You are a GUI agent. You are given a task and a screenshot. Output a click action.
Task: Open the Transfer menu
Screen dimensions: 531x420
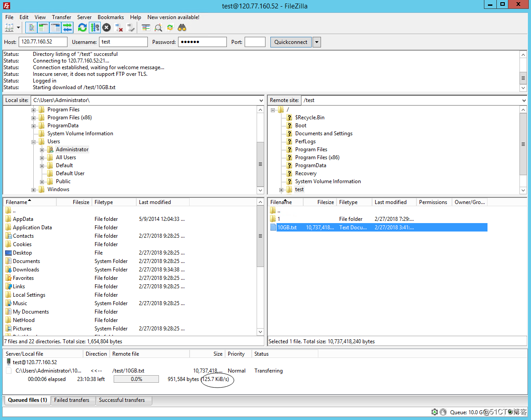point(62,17)
